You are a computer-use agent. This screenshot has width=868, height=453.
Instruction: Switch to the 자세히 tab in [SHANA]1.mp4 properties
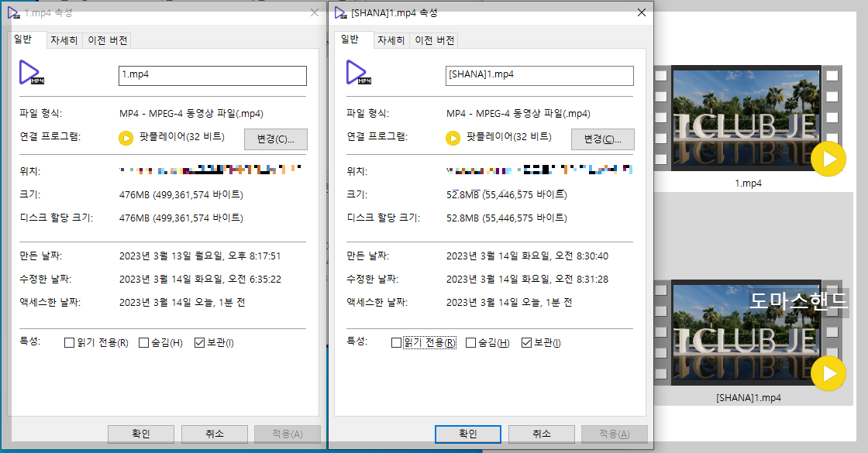tap(391, 40)
